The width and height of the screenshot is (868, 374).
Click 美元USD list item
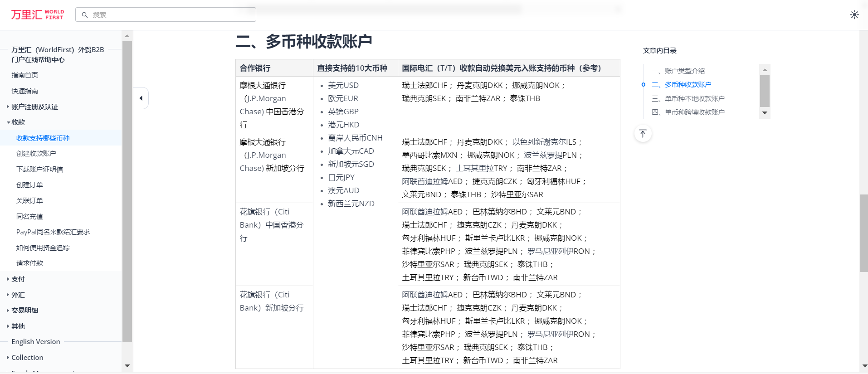[343, 85]
